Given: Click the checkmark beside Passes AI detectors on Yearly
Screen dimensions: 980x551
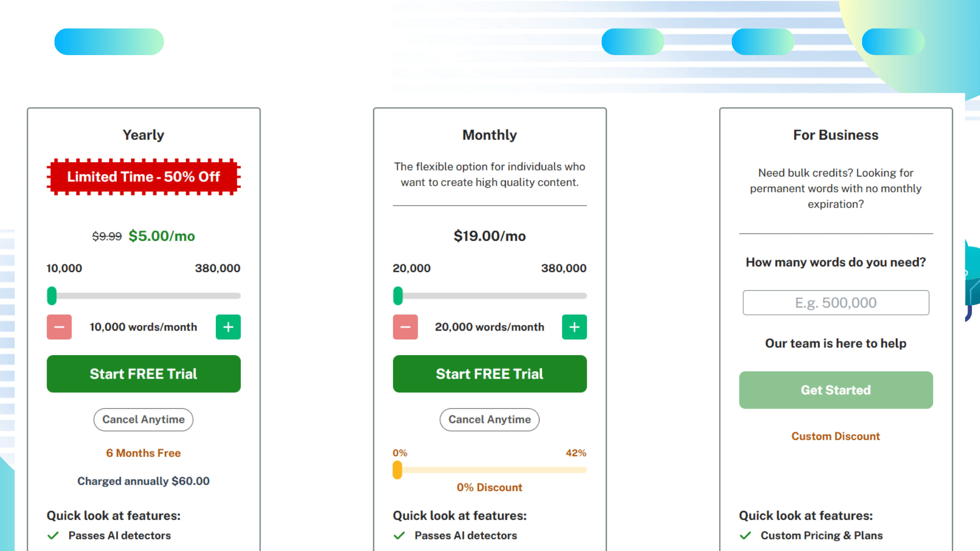Looking at the screenshot, I should pyautogui.click(x=53, y=535).
